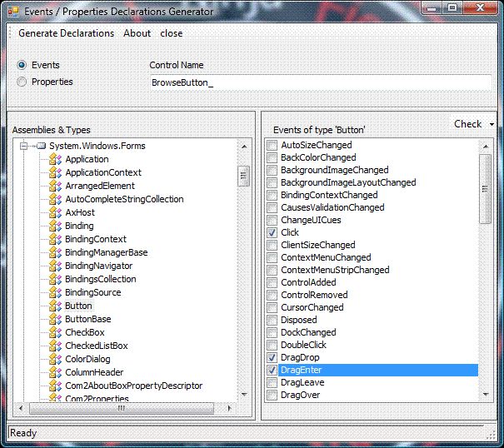Click the application icon in title bar

point(13,12)
